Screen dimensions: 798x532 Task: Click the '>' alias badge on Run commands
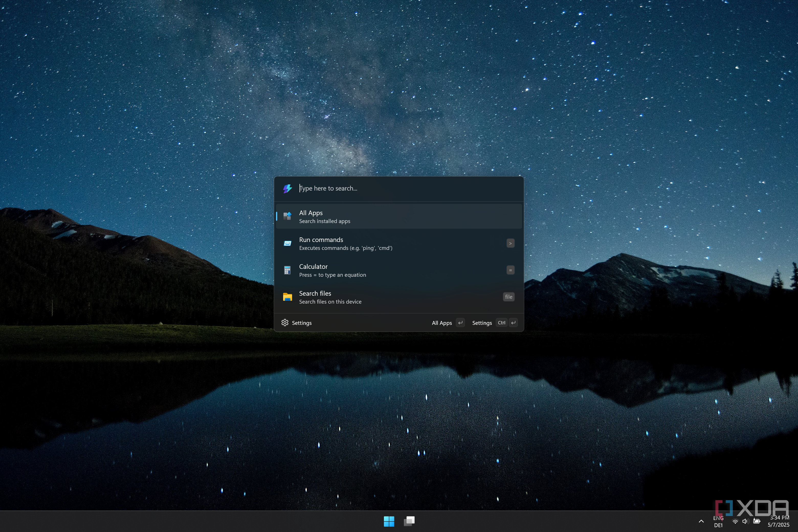coord(510,243)
